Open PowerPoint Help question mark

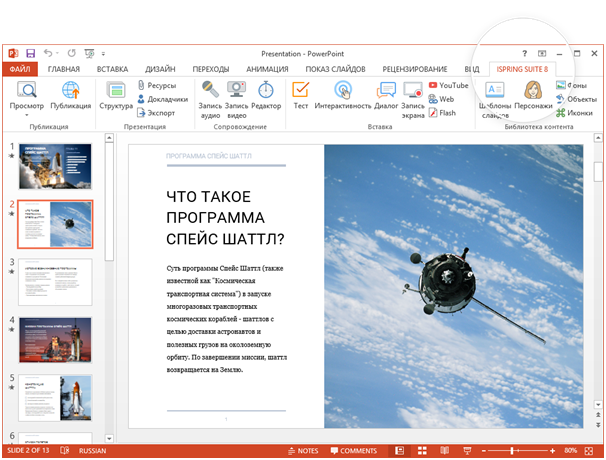click(x=524, y=53)
